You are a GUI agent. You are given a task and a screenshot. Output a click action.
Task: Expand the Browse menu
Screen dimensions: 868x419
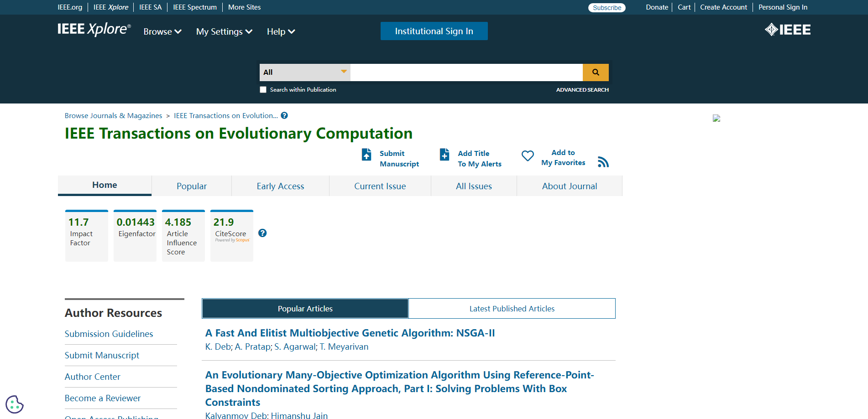[162, 31]
